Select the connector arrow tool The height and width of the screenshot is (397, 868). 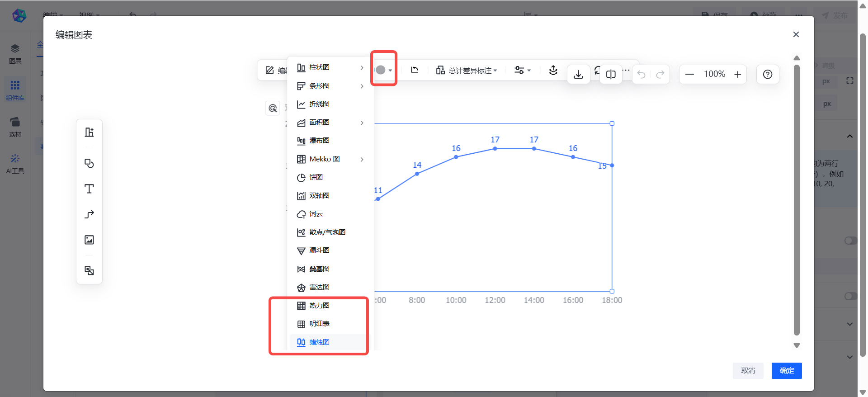pyautogui.click(x=89, y=214)
